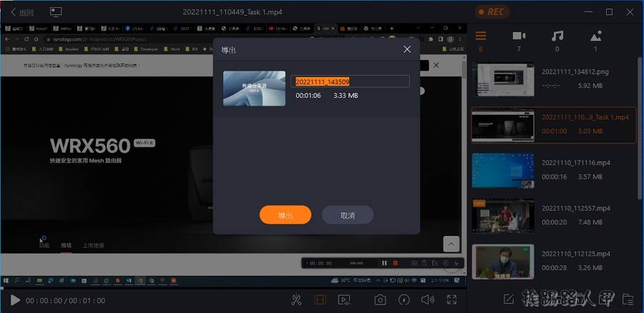Image resolution: width=644 pixels, height=313 pixels.
Task: Select 20221110_171116.mp4 thumbnail in the list
Action: click(503, 172)
